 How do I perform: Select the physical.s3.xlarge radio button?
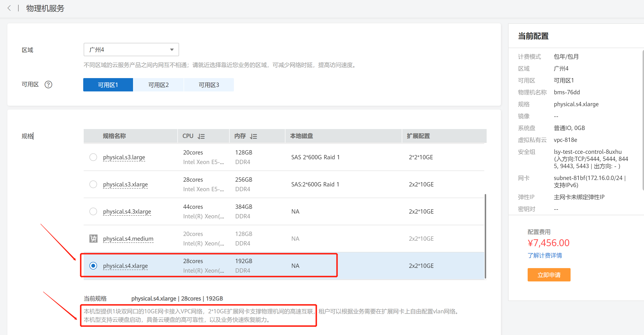(x=93, y=185)
